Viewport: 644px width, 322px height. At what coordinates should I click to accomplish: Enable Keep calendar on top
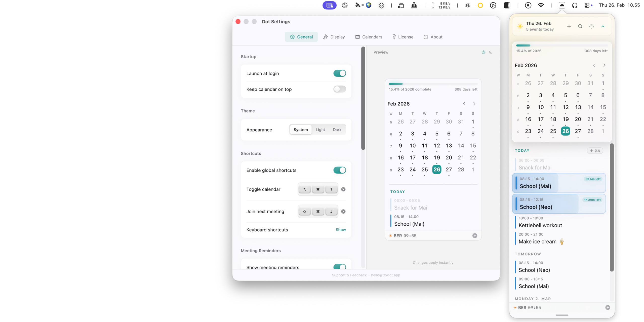pos(339,89)
